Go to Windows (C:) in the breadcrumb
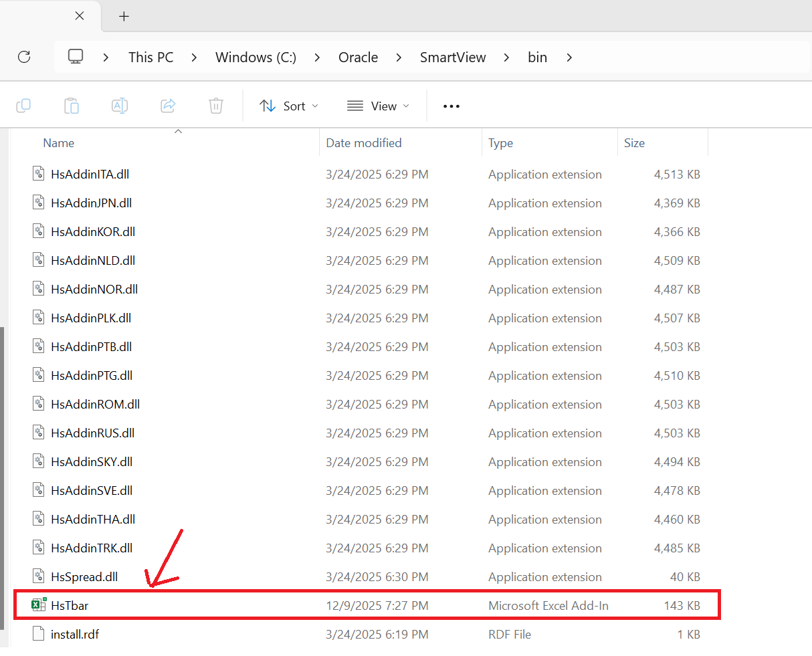Image resolution: width=812 pixels, height=656 pixels. [x=256, y=58]
